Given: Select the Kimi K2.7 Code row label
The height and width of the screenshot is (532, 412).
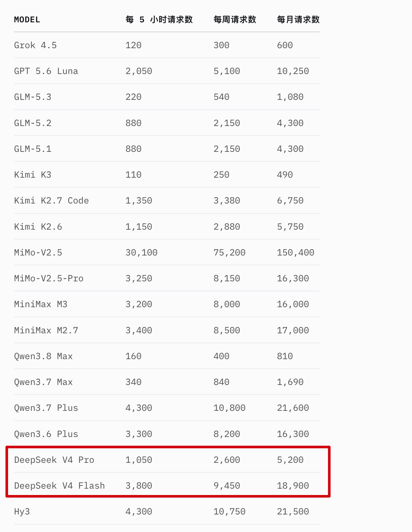Looking at the screenshot, I should click(x=51, y=201).
